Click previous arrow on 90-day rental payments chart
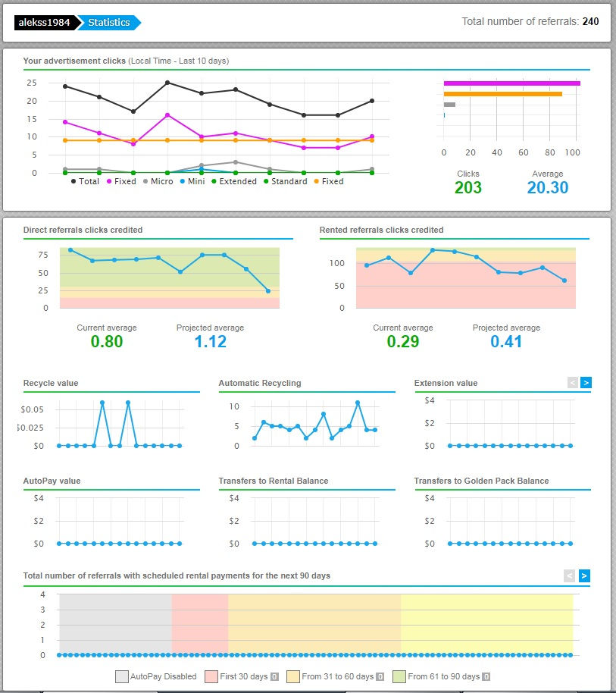This screenshot has width=616, height=693. coord(570,576)
